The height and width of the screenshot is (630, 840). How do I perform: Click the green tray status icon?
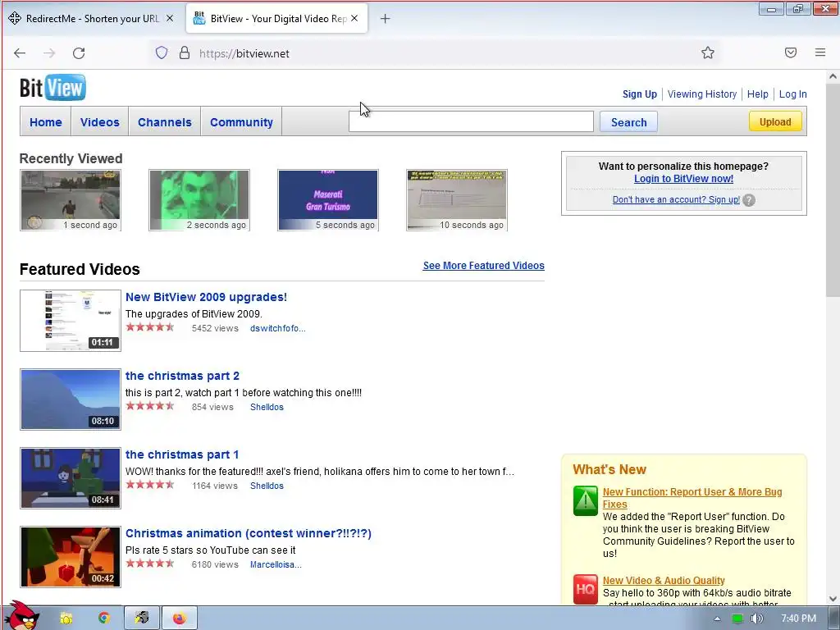point(737,619)
